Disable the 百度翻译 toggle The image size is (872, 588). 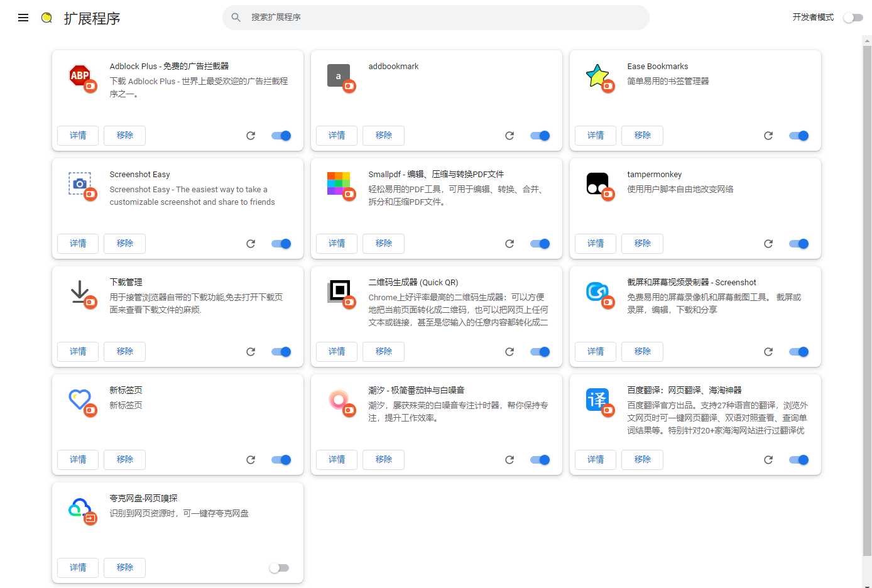click(x=798, y=460)
